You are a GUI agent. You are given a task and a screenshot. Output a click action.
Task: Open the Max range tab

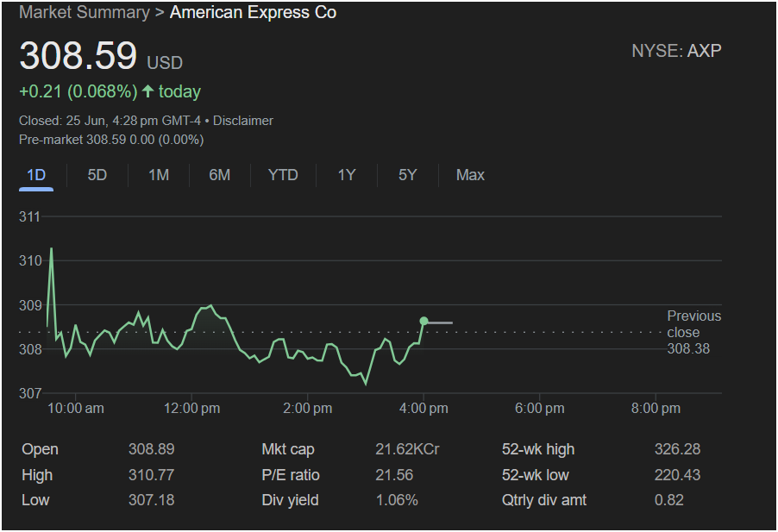470,175
